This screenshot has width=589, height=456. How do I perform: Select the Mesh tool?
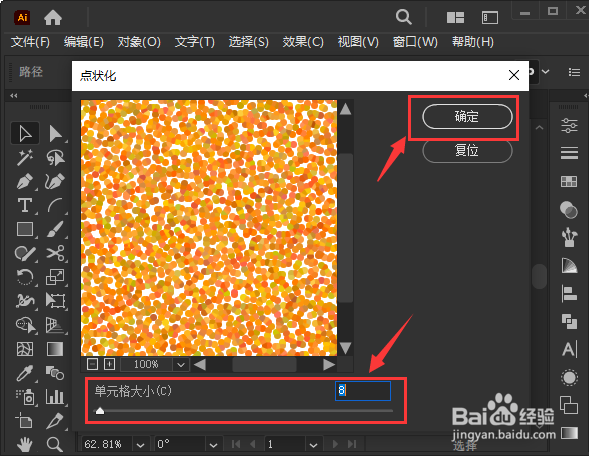[25, 349]
